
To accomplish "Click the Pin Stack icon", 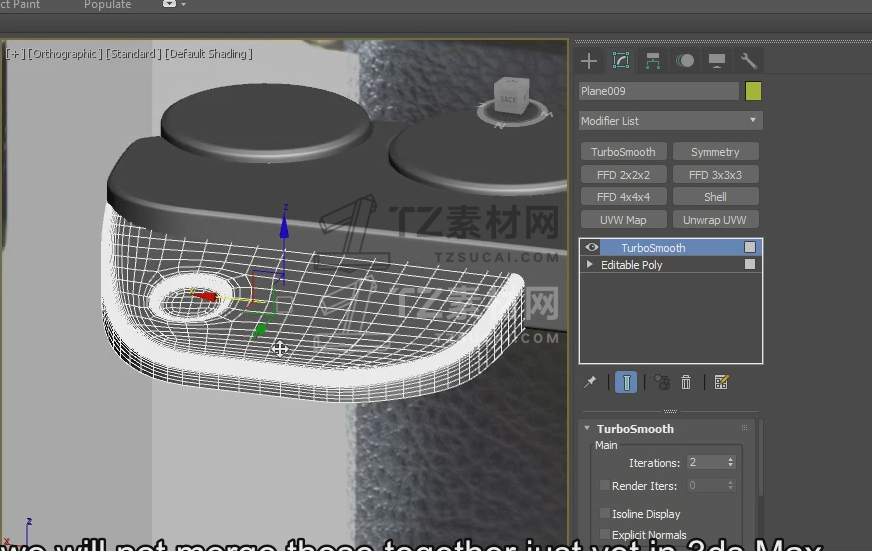I will [x=591, y=382].
